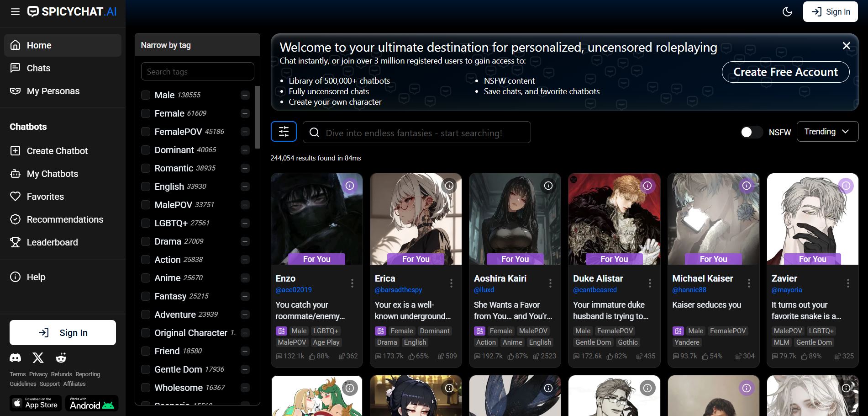Click the Discord icon in sidebar

coord(16,358)
